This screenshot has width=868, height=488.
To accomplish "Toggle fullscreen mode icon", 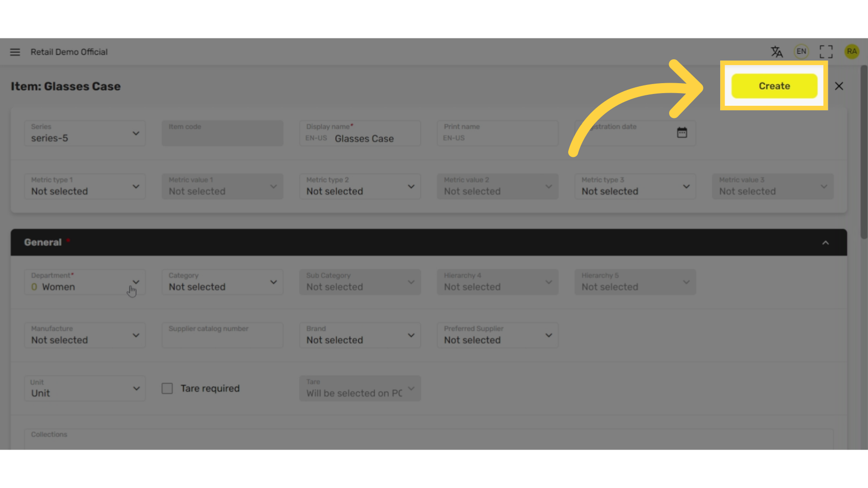I will pyautogui.click(x=826, y=52).
